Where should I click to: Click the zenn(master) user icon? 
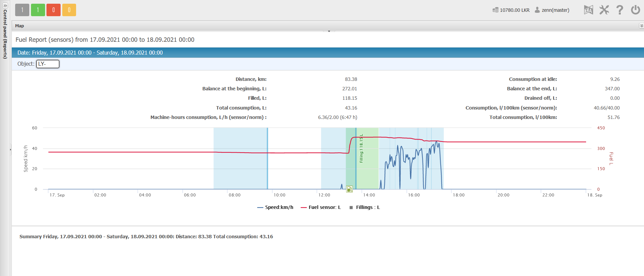[x=537, y=10]
